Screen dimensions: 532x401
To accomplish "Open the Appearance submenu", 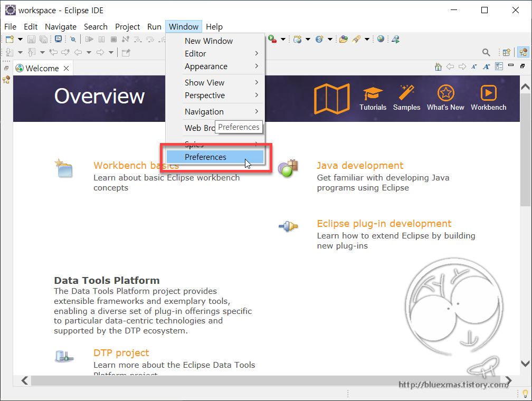I will coord(215,66).
